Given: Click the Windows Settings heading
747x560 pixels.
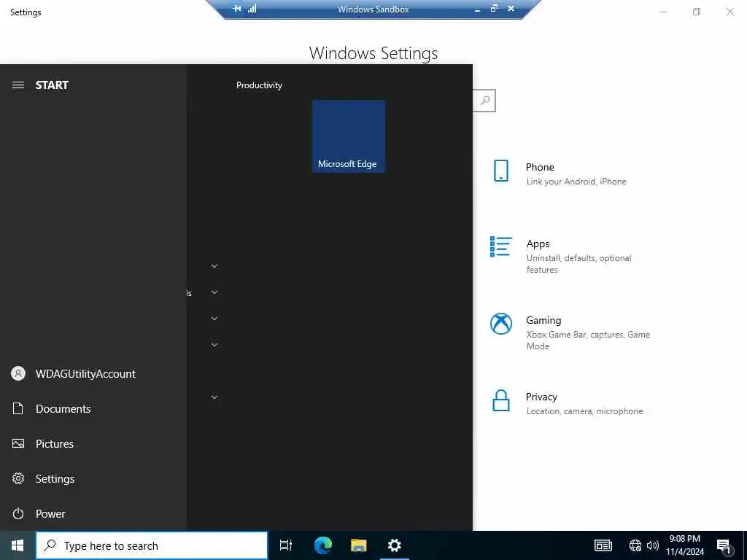Looking at the screenshot, I should pos(373,53).
